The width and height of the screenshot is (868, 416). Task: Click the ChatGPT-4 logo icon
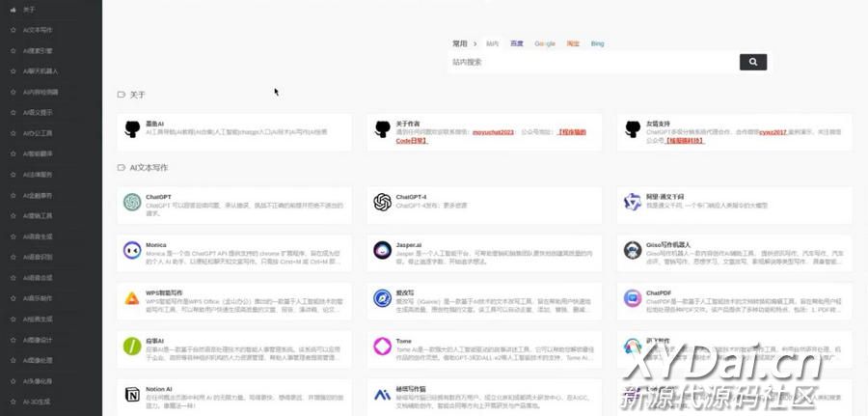point(382,202)
